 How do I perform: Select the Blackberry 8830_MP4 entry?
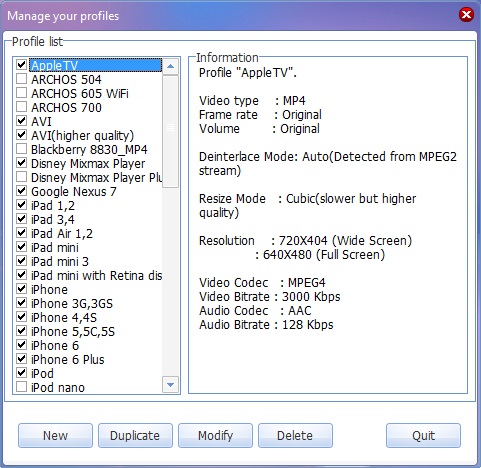89,149
